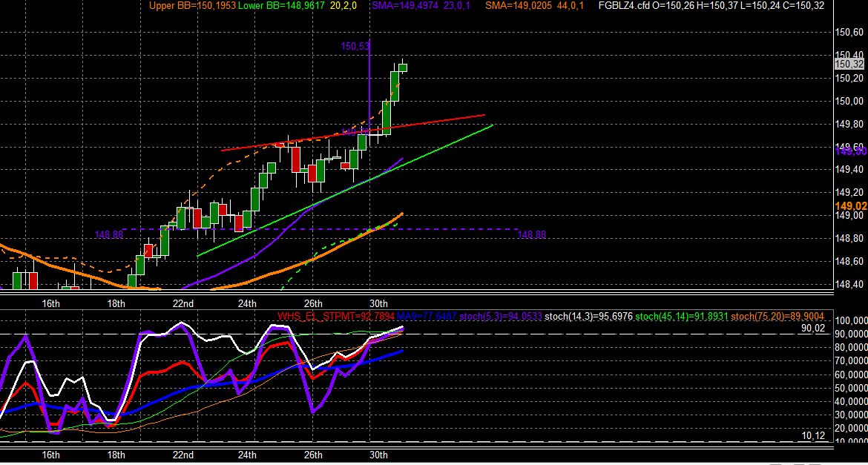Screen dimensions: 868x465
Task: Click 26th on the stochastic panel date axis
Action: coord(313,455)
